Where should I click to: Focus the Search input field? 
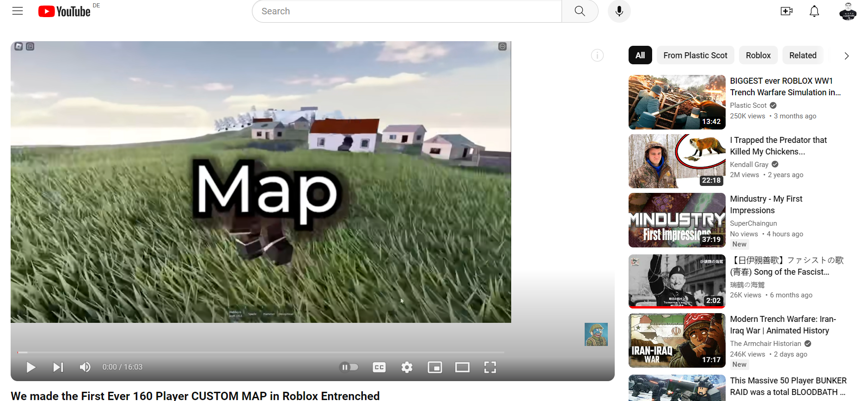click(x=407, y=11)
